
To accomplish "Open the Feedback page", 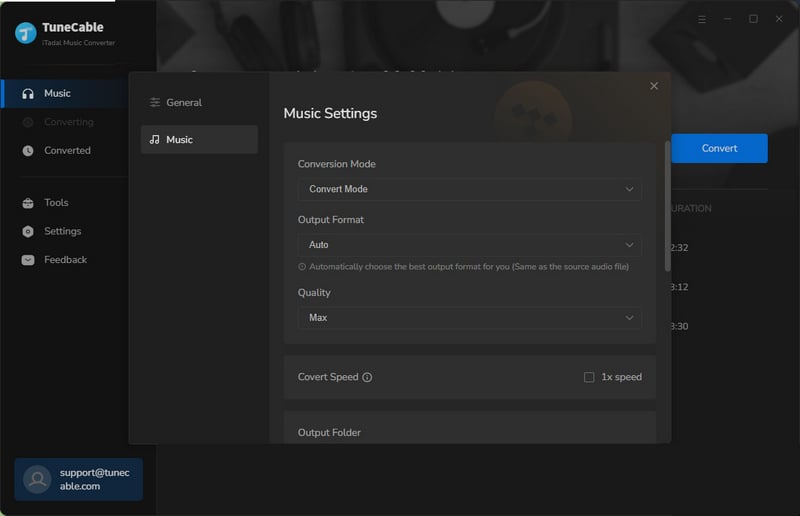I will point(64,260).
